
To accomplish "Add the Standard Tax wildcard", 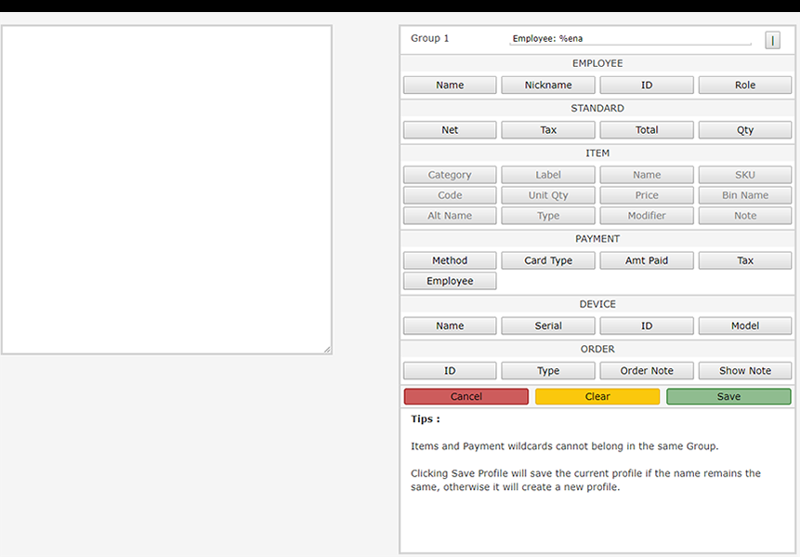I will (548, 130).
